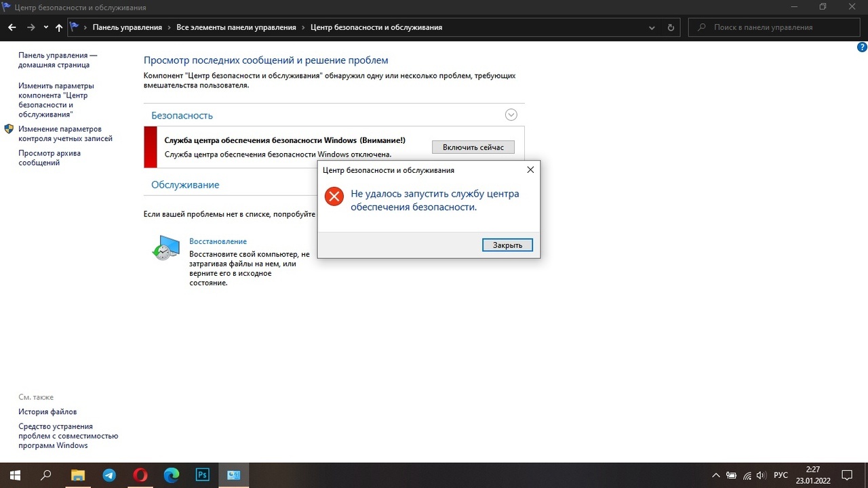
Task: Open Photoshop from taskbar
Action: (203, 475)
